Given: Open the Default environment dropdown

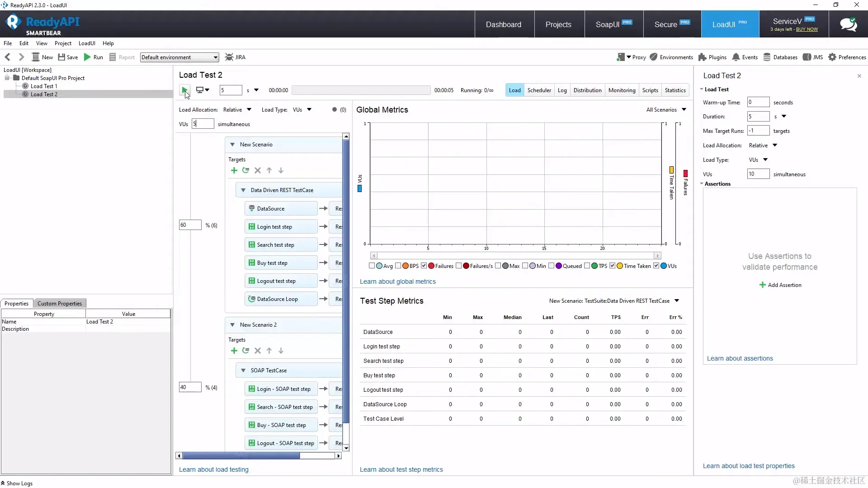Looking at the screenshot, I should point(179,57).
